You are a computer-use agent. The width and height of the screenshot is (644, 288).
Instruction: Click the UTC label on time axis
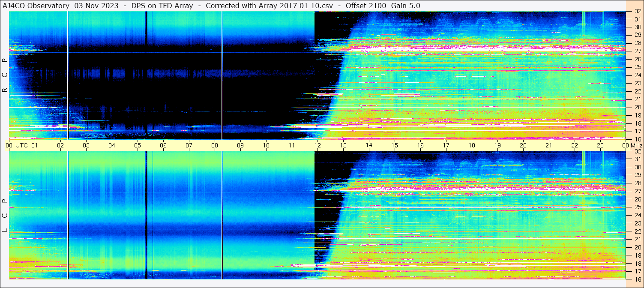point(21,145)
